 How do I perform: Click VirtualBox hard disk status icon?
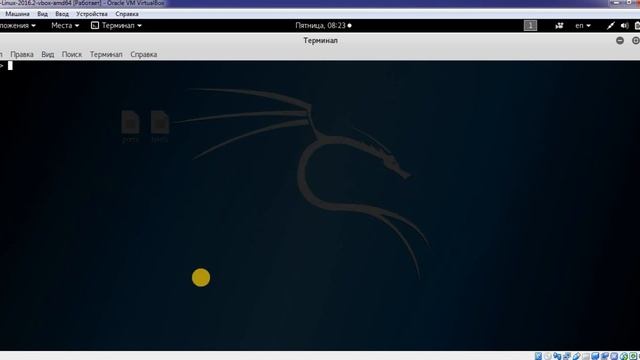click(x=538, y=356)
